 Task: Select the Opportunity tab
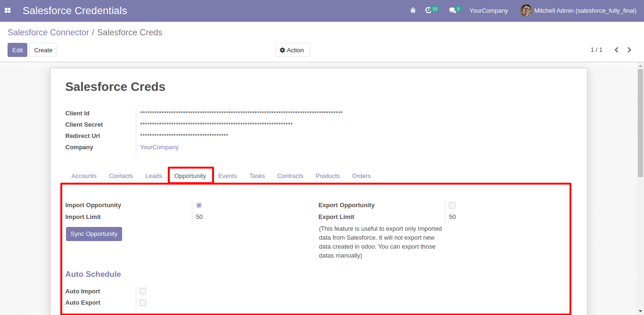pos(190,176)
